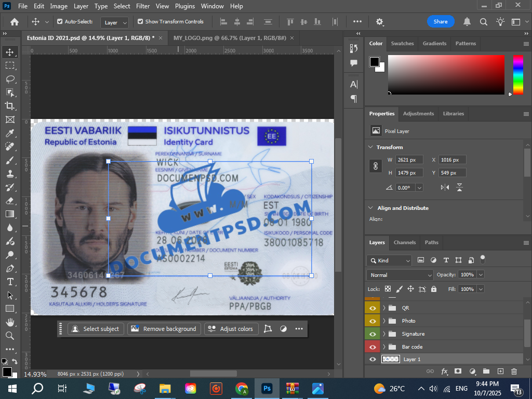This screenshot has height=399, width=532.
Task: Select the Eraser tool
Action: 10,201
